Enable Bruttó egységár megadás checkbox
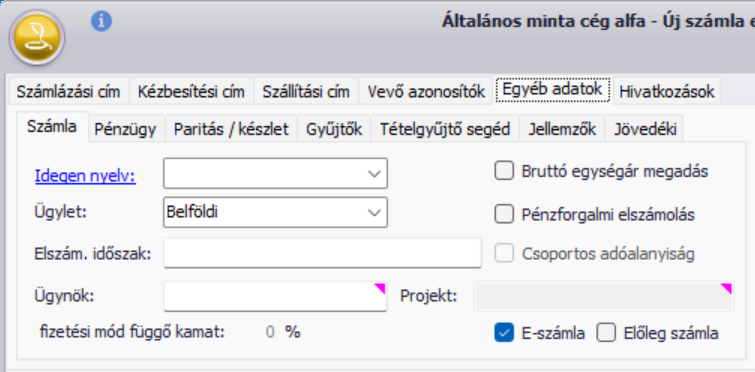755x372 pixels. [504, 171]
